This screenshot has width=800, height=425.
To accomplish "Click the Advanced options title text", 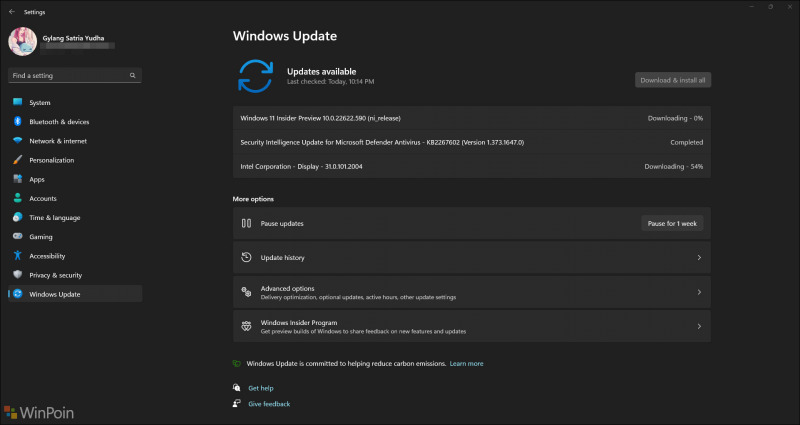I will [x=287, y=288].
